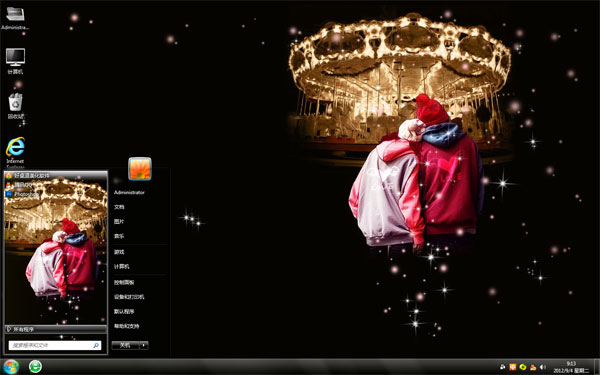600x375 pixels.
Task: Open the volume speaker tray icon
Action: pyautogui.click(x=543, y=367)
